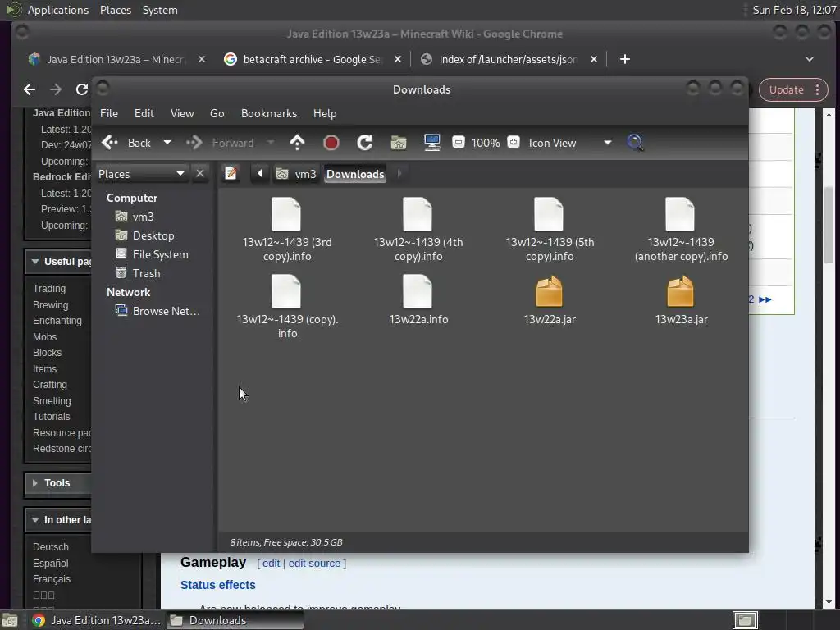Image resolution: width=840 pixels, height=630 pixels.
Task: Open the Status effects wiki link
Action: 218,585
